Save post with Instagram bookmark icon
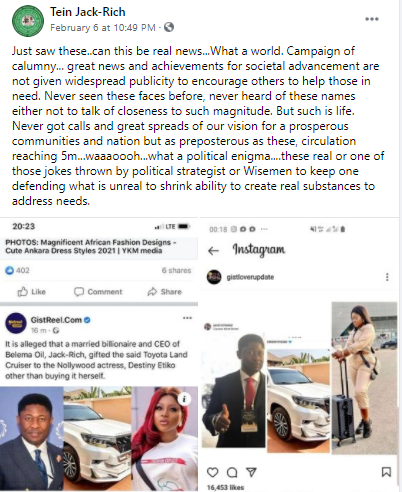Viewport: 402px width, 492px height. coord(386,472)
